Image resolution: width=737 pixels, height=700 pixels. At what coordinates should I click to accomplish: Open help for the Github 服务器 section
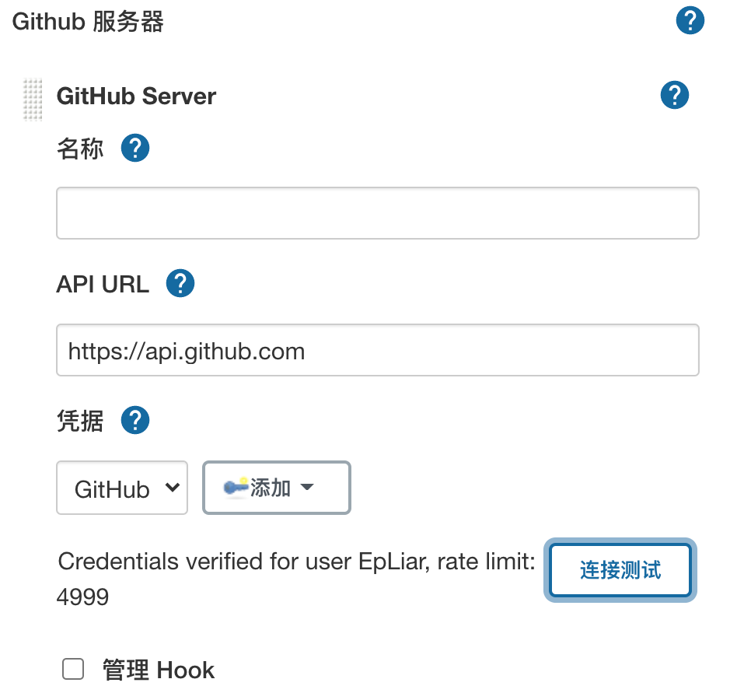point(690,21)
